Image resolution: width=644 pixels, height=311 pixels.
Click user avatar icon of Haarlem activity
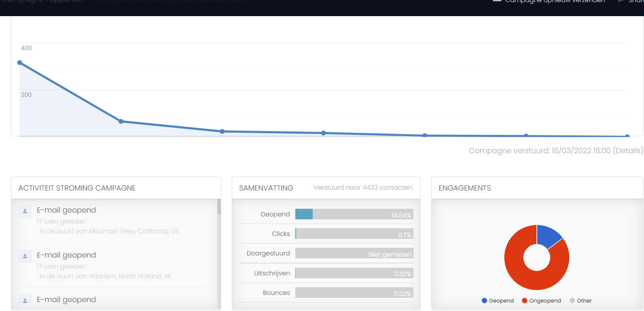coord(25,256)
